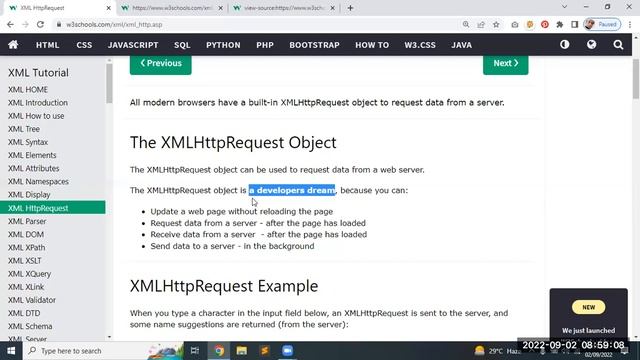This screenshot has width=640, height=360.
Task: Click the sidebar scrollbar thumb
Action: pos(109,84)
